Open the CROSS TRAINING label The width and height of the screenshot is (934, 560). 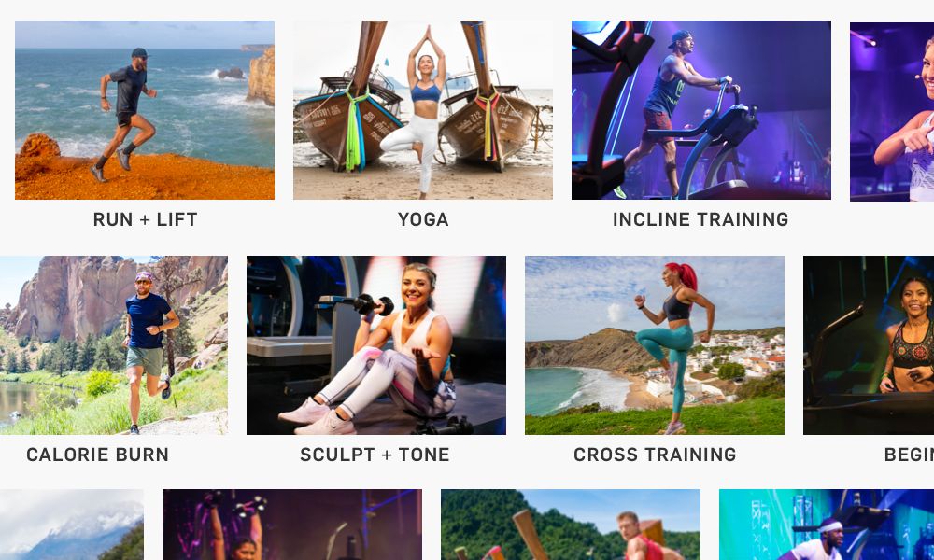655,455
